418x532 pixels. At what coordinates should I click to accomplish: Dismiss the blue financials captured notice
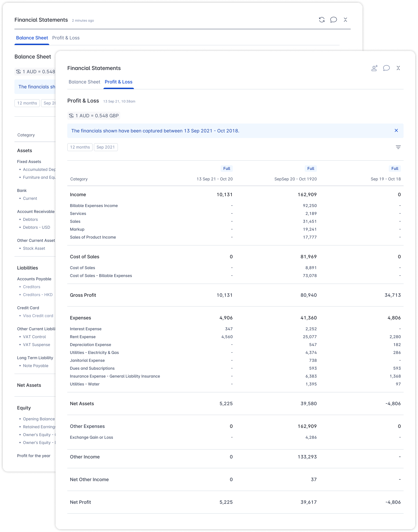[x=396, y=131]
